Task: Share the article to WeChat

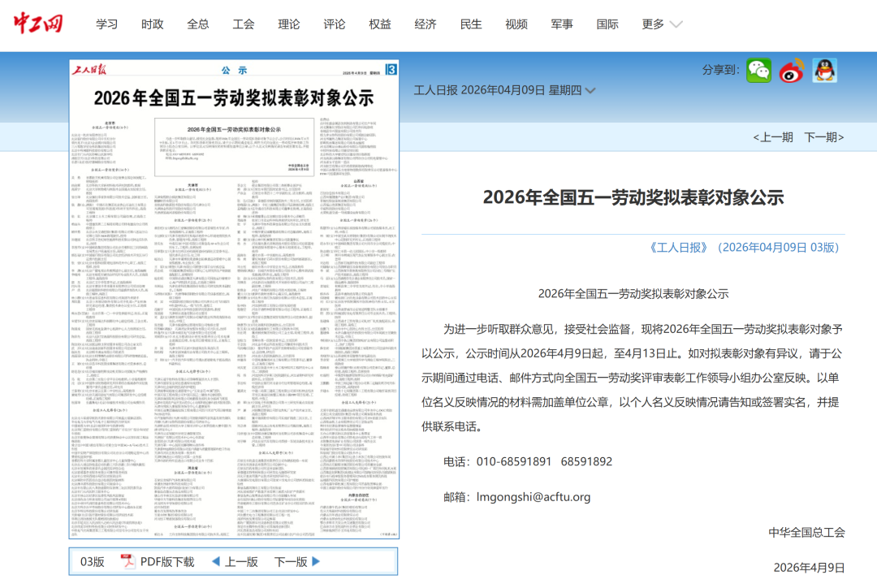Action: 759,71
